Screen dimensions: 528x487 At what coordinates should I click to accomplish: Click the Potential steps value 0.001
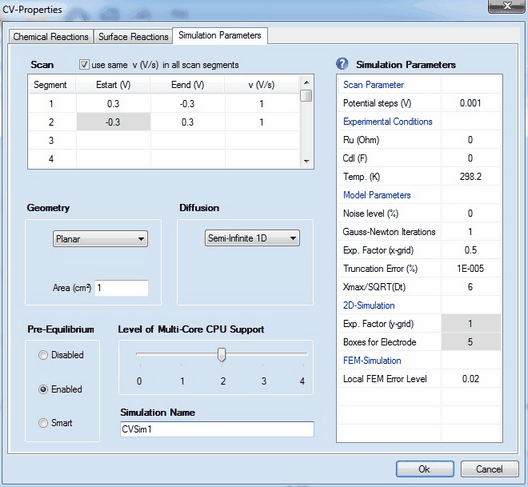tap(470, 103)
